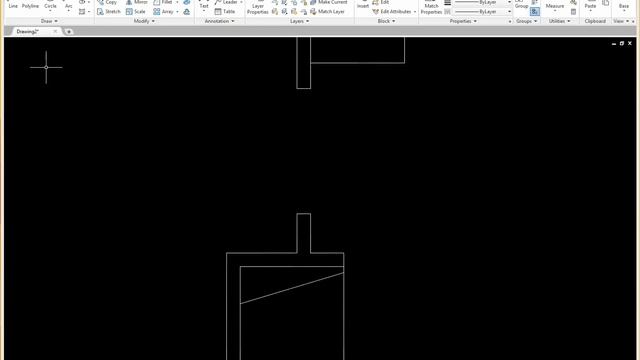This screenshot has height=360, width=640.
Task: Open Properties panel dialog launcher arrow
Action: tap(510, 21)
